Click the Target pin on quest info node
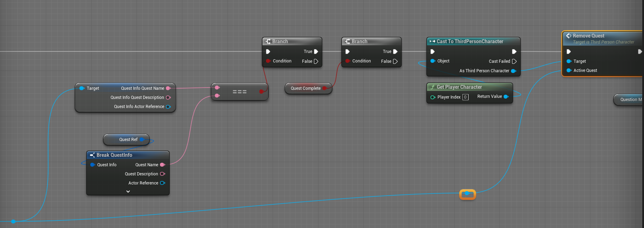 tap(82, 88)
